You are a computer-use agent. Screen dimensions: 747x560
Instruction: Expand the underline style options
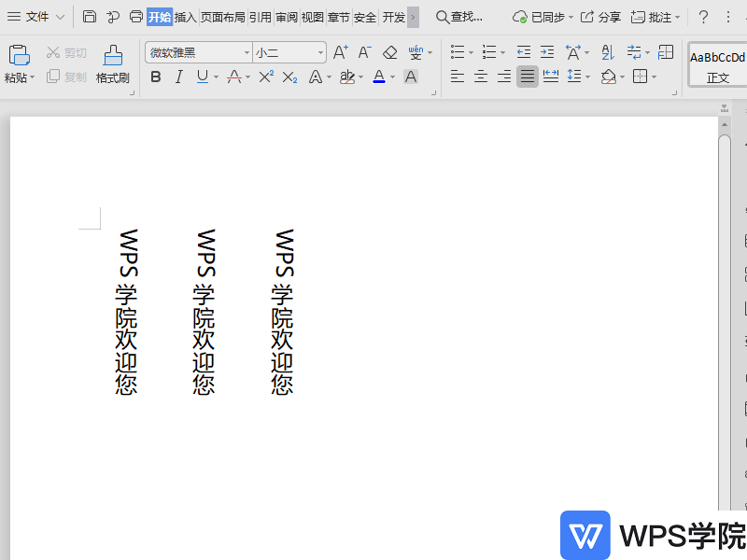217,77
